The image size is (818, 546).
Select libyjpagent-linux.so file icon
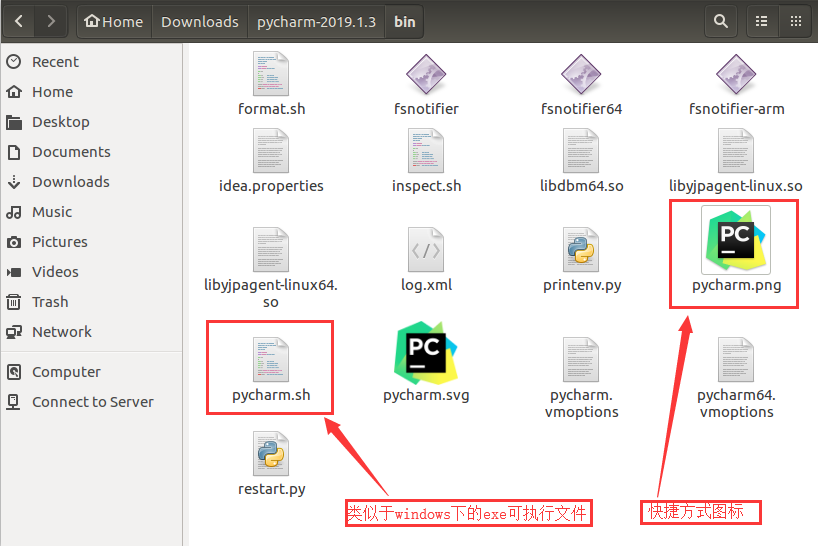(736, 151)
